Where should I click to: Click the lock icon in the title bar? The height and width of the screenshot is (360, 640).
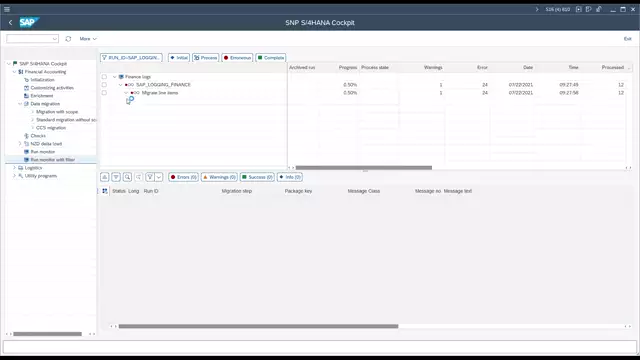(599, 9)
